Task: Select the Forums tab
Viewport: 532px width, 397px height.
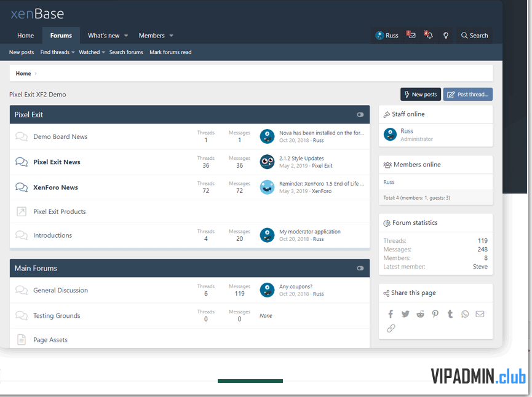Action: coord(61,36)
